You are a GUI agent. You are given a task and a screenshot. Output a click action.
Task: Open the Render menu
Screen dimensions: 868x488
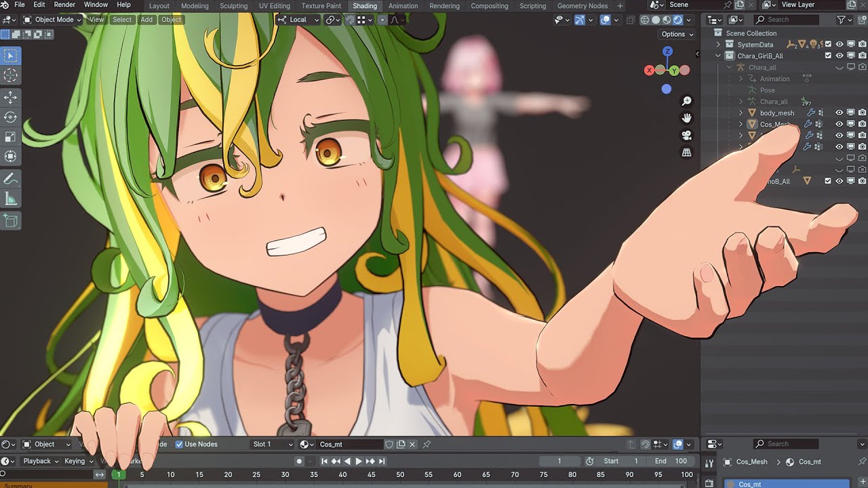pyautogui.click(x=64, y=5)
